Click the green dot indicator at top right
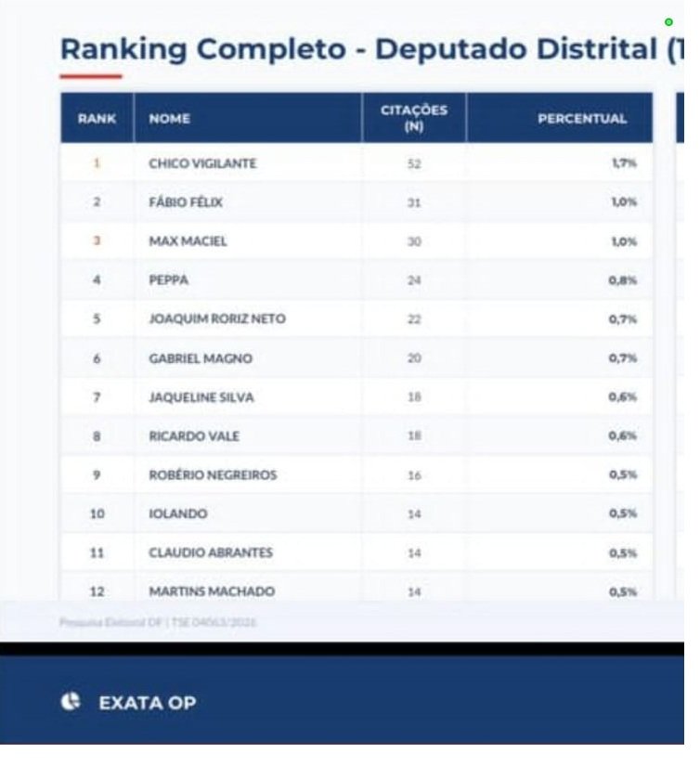This screenshot has height=766, width=700. pos(668,21)
